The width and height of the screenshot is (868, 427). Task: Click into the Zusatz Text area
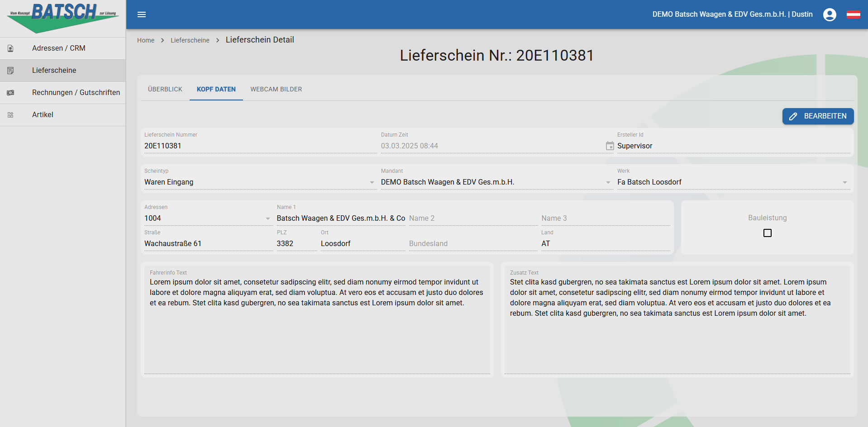click(x=677, y=320)
